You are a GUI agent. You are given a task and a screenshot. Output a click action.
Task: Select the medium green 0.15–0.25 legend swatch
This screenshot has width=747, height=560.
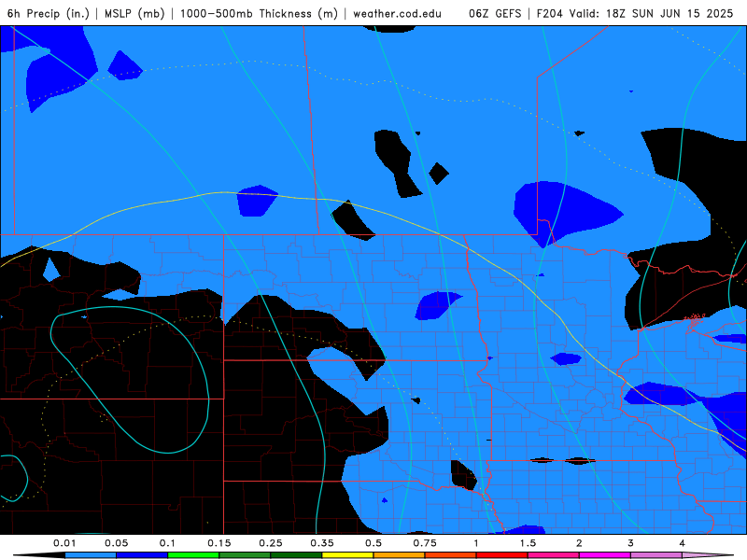pyautogui.click(x=245, y=555)
